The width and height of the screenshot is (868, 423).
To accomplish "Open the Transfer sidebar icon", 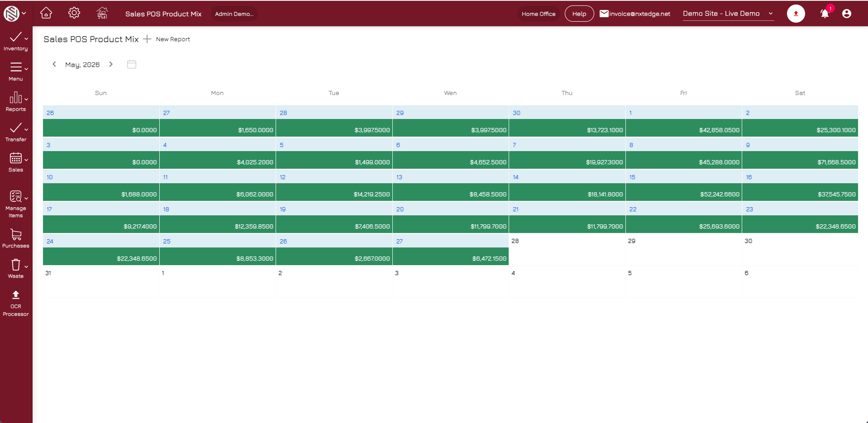I will coord(15,128).
